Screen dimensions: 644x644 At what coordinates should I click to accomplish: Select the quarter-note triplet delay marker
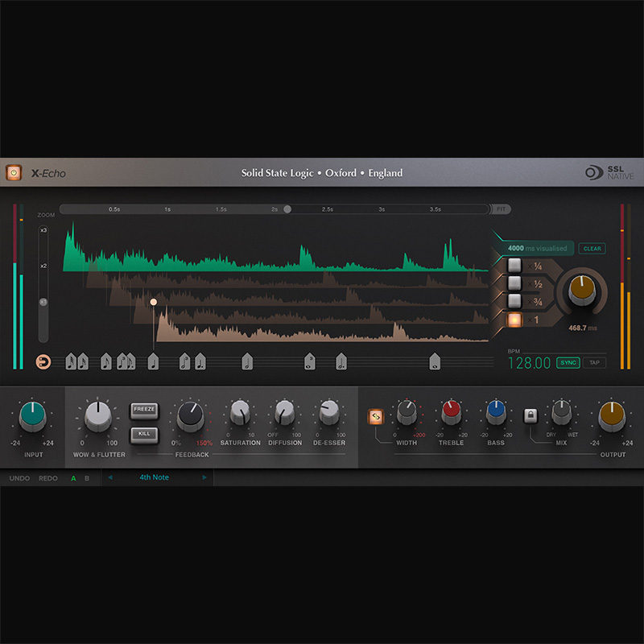coord(122,361)
